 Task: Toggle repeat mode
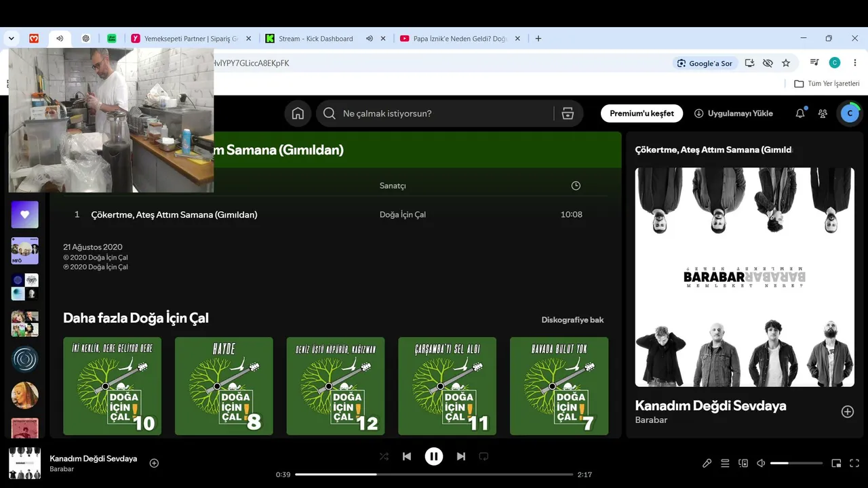(x=484, y=456)
